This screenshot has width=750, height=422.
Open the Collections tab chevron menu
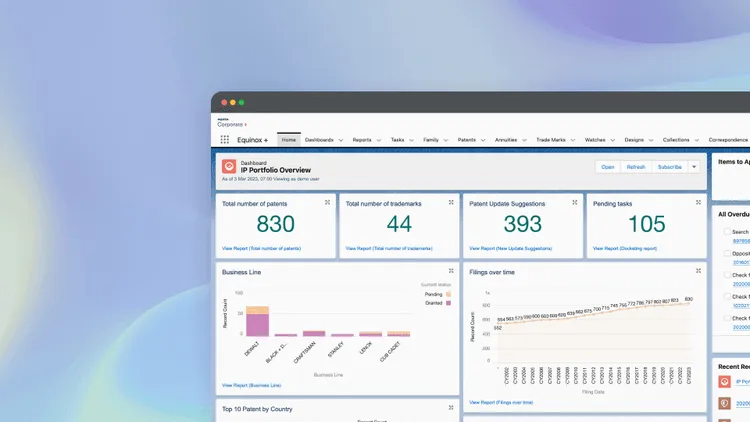tap(697, 140)
